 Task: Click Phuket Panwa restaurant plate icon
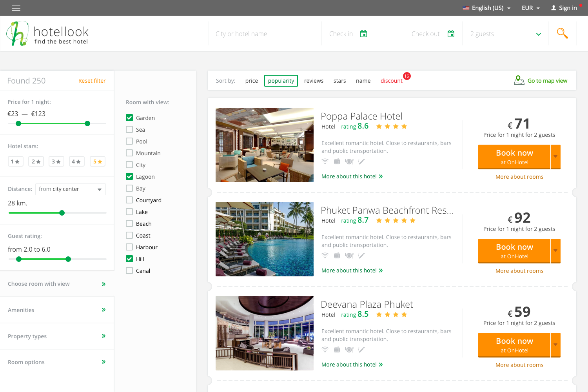(x=349, y=256)
